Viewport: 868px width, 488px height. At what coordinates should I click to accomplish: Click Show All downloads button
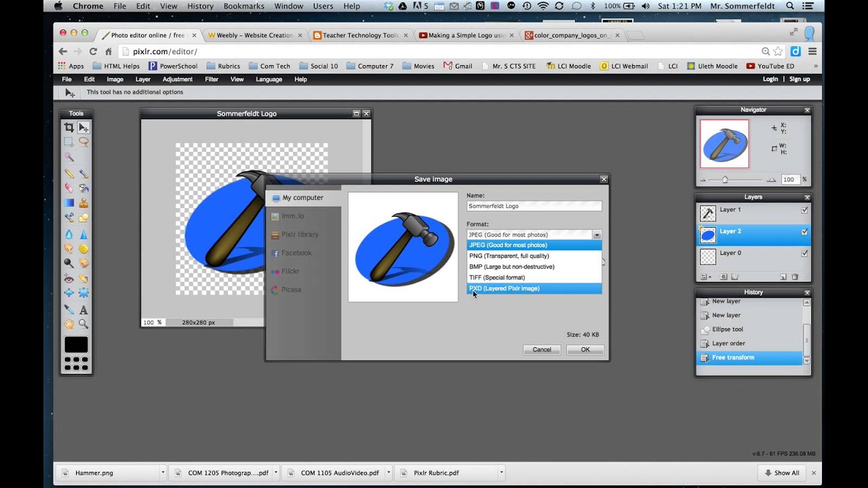coord(781,472)
